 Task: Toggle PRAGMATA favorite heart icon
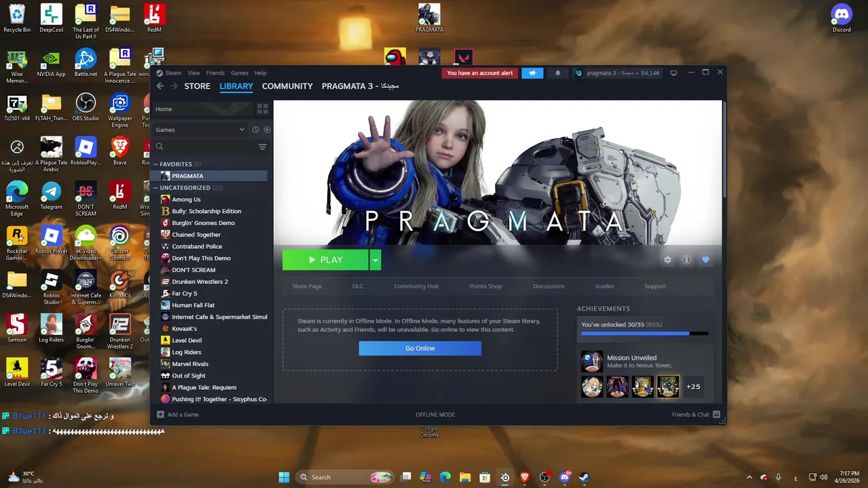click(x=706, y=260)
